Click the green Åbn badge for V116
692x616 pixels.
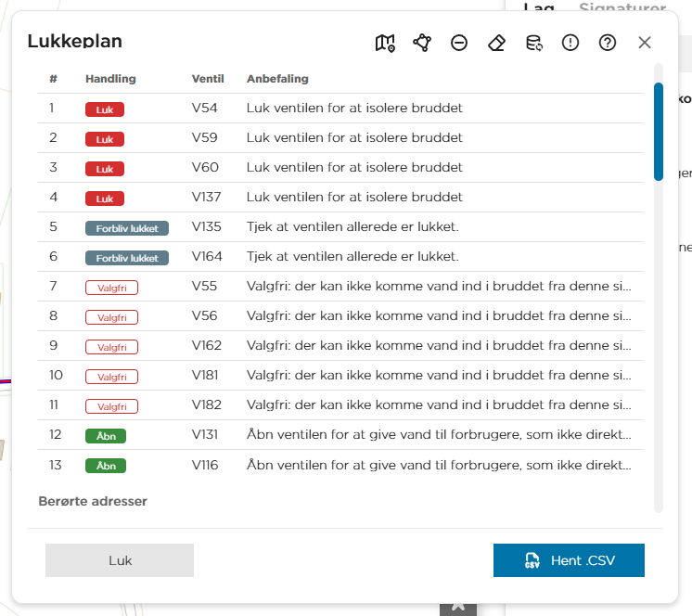coord(106,466)
